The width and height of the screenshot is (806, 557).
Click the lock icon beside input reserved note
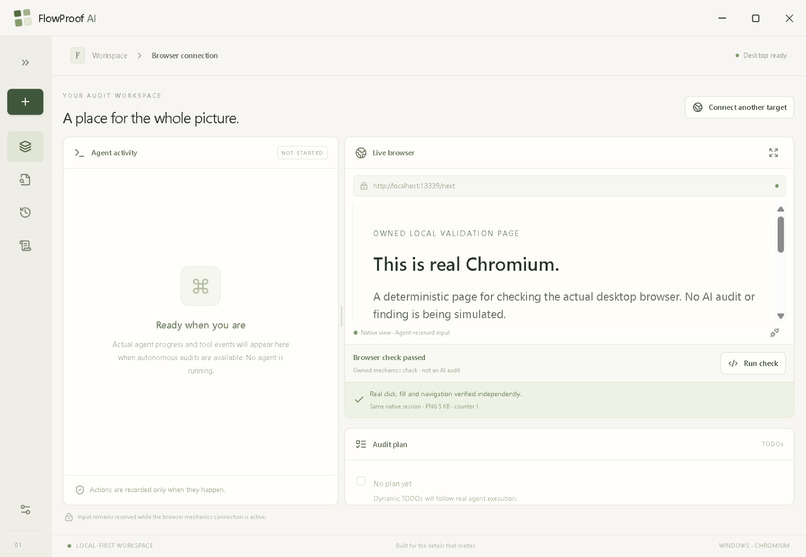tap(69, 517)
